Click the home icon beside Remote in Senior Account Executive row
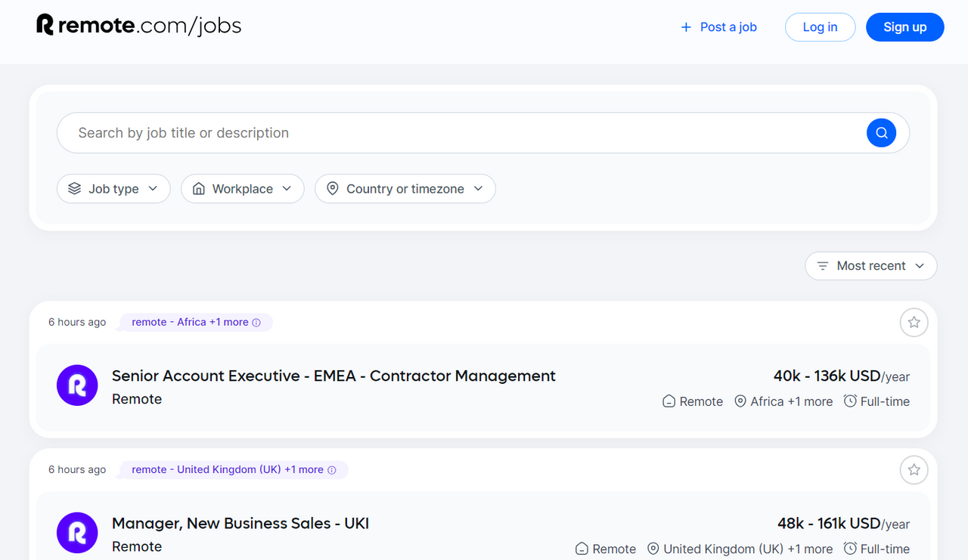 click(669, 401)
